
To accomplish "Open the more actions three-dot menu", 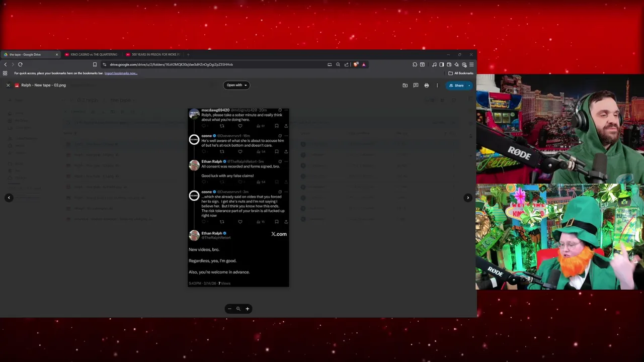I will (x=437, y=85).
